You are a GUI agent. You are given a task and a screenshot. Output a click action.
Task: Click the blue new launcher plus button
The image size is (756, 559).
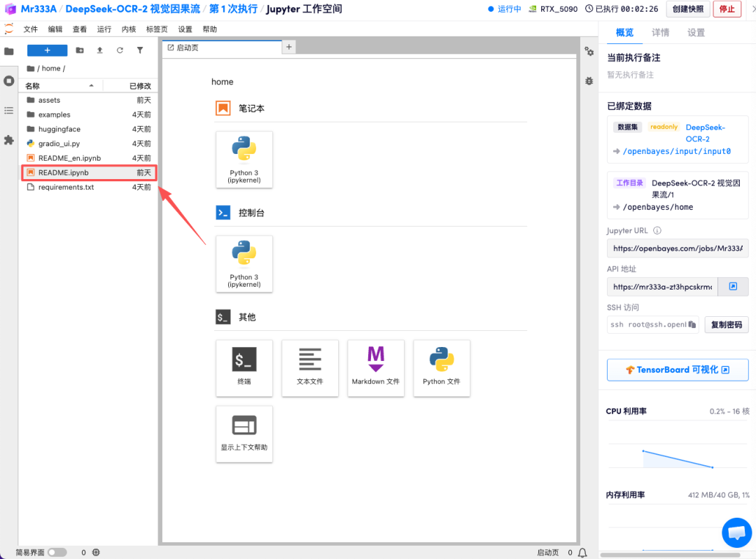[48, 50]
